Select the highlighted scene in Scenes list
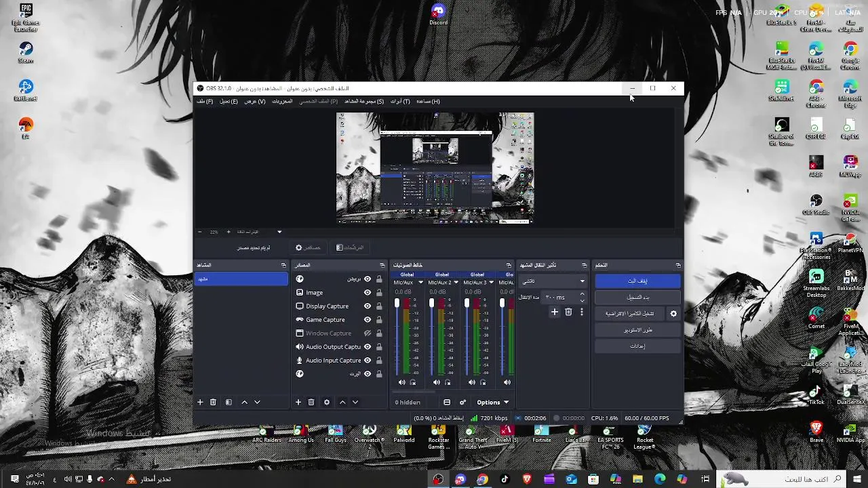868x488 pixels. (x=241, y=279)
